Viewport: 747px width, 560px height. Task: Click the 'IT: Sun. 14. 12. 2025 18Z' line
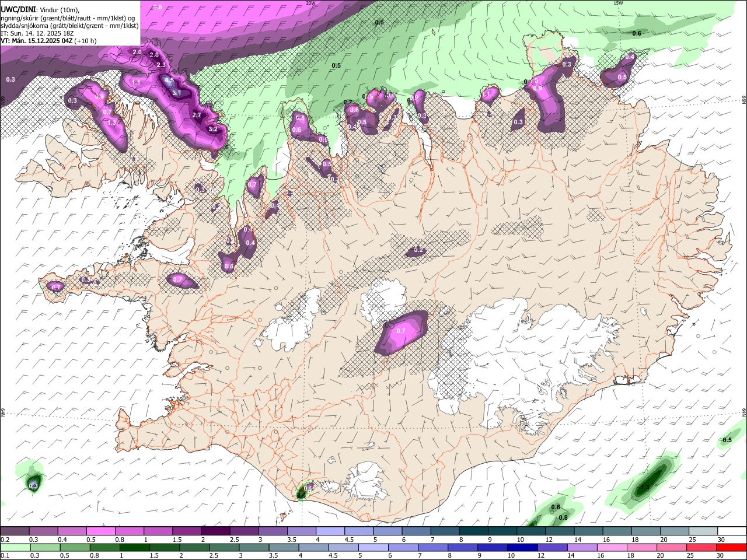coord(37,33)
